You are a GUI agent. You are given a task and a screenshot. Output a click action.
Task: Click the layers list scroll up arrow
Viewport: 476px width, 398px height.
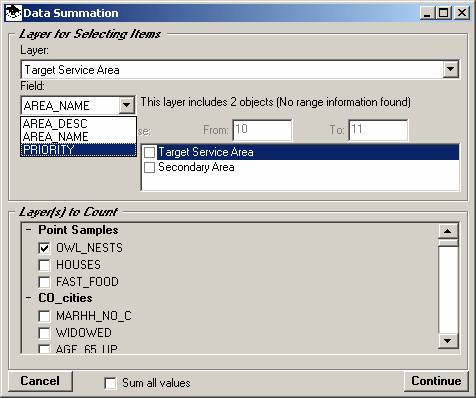pos(447,231)
